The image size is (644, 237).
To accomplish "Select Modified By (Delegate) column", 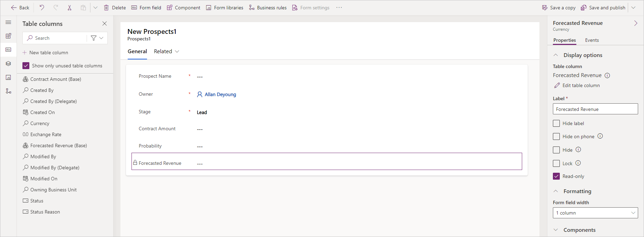I will pos(51,168).
